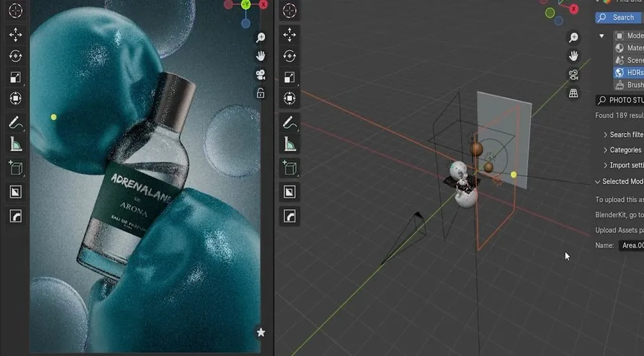Click the red X axis on right viewport gizmo
Viewport: 644px width, 356px height.
(574, 9)
